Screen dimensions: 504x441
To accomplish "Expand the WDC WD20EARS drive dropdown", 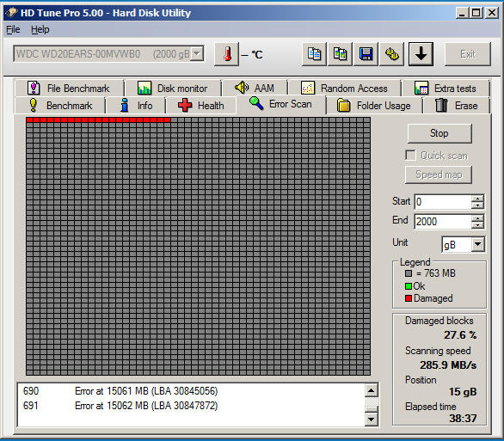I will point(197,53).
